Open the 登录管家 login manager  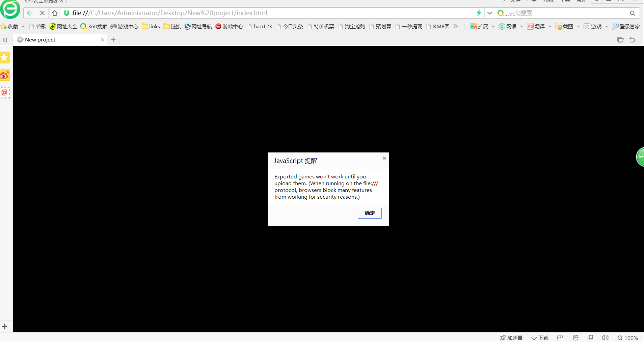[626, 26]
